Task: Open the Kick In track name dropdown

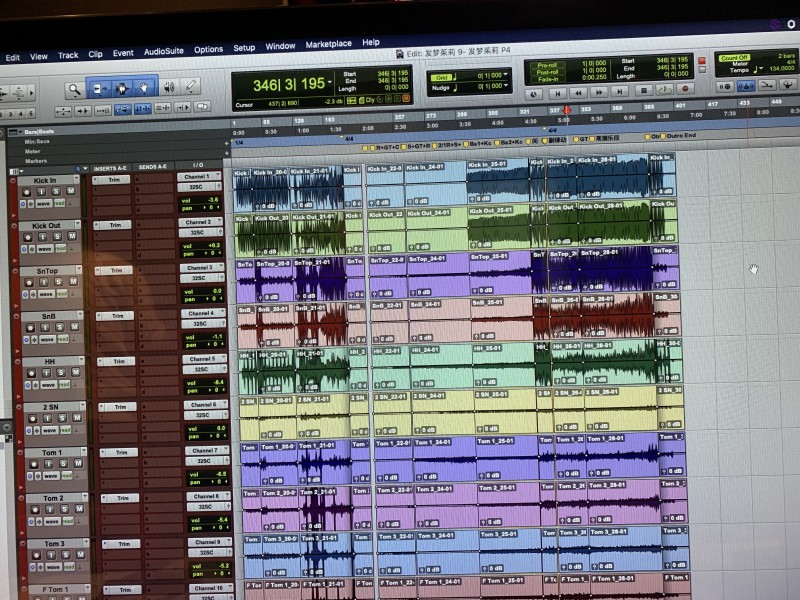Action: (x=76, y=179)
